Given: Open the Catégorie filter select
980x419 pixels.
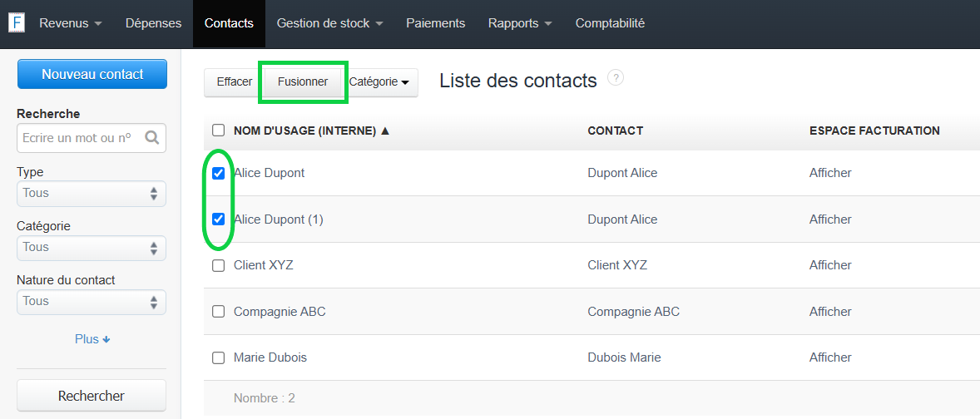Looking at the screenshot, I should [92, 247].
